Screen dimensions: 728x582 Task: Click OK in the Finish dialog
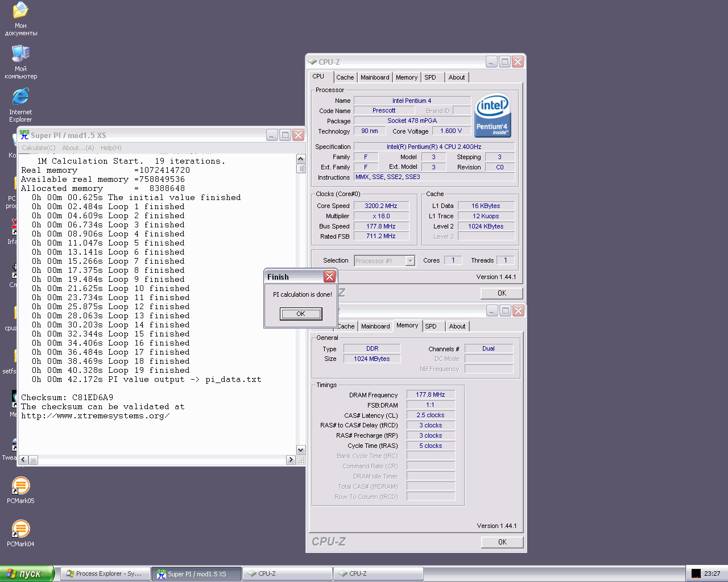pos(301,314)
